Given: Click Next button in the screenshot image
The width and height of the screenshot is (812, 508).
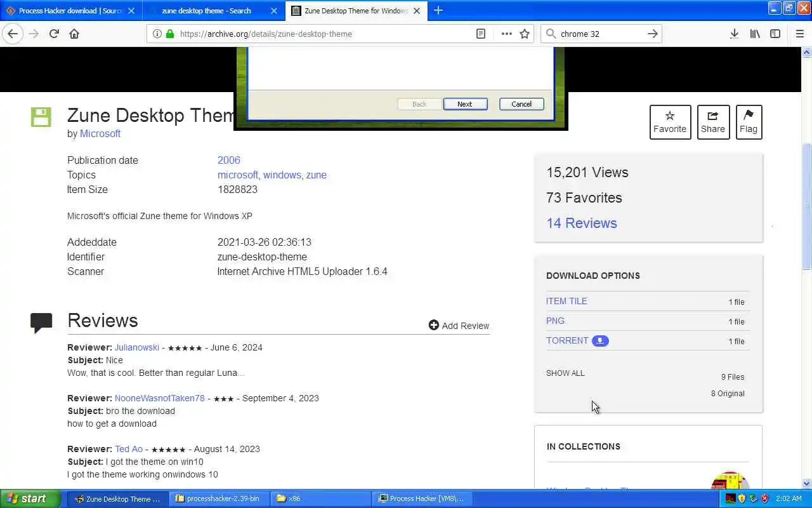Looking at the screenshot, I should 465,104.
